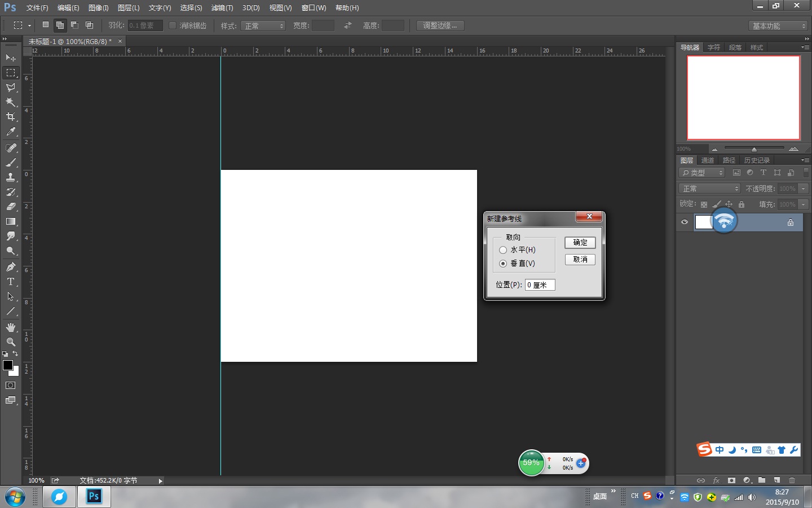This screenshot has width=812, height=508.
Task: Swap foreground and background colors
Action: 16,354
